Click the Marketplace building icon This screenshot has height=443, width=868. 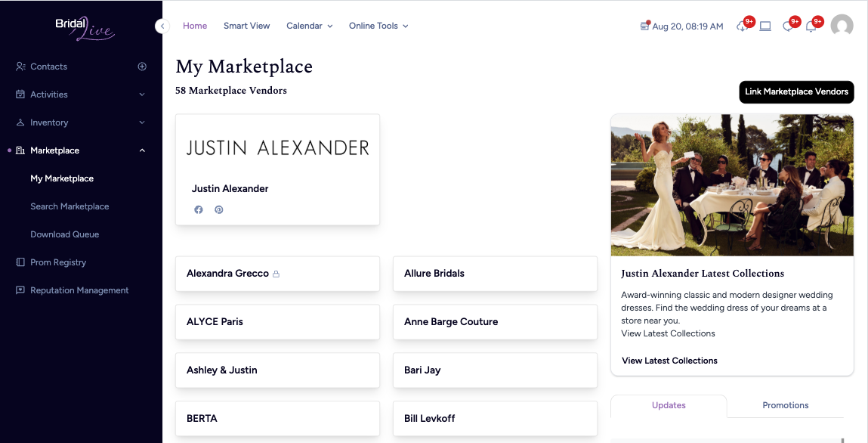(x=20, y=150)
